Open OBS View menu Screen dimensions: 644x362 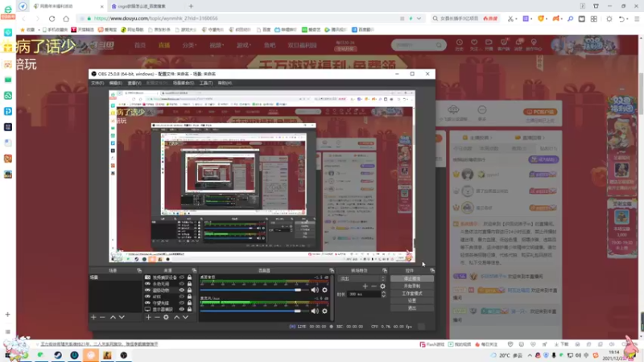point(134,83)
